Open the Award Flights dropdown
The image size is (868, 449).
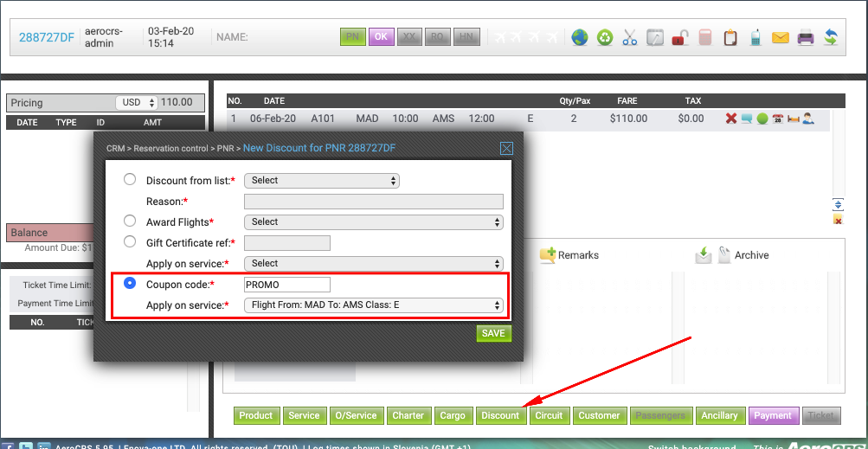[x=374, y=222]
